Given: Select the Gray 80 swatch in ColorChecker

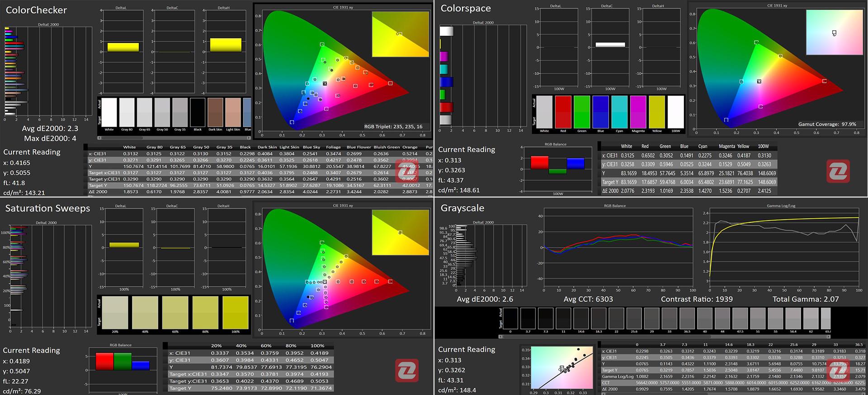Looking at the screenshot, I should pos(127,113).
